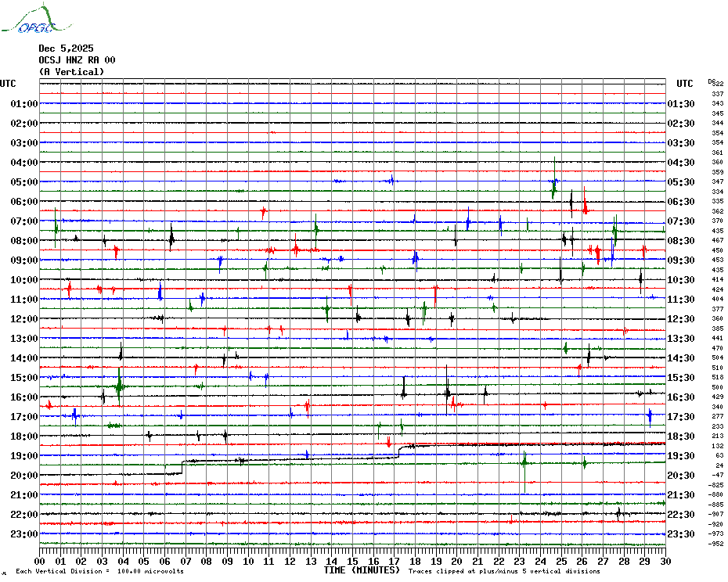Viewport: 728px width, 582px height.
Task: Click the offset value '-973'
Action: click(x=718, y=533)
